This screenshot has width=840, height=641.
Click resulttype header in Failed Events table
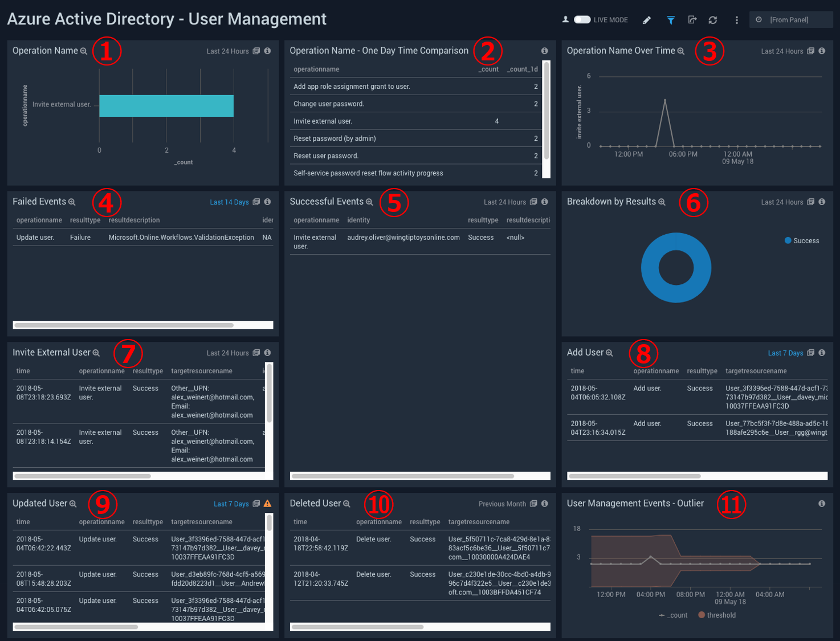coord(85,221)
